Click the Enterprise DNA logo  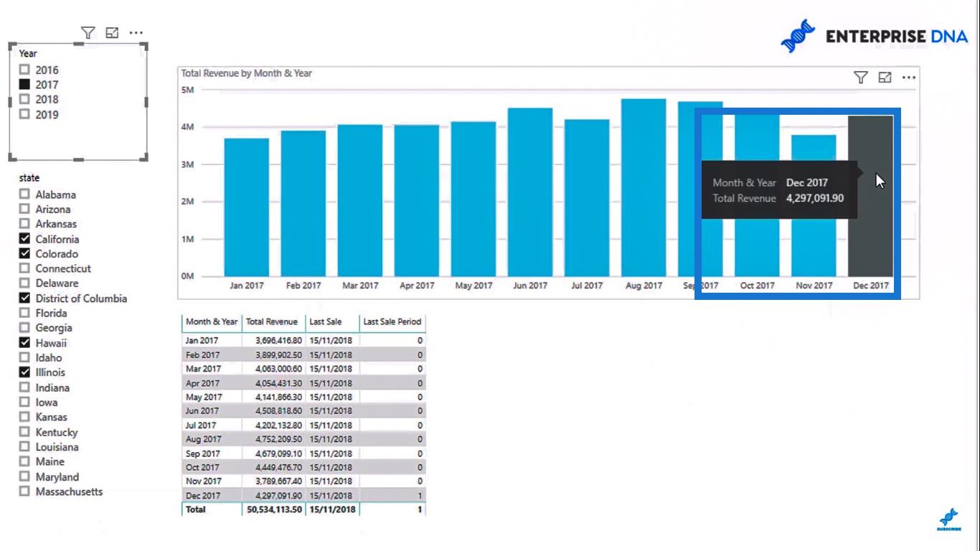[x=874, y=36]
